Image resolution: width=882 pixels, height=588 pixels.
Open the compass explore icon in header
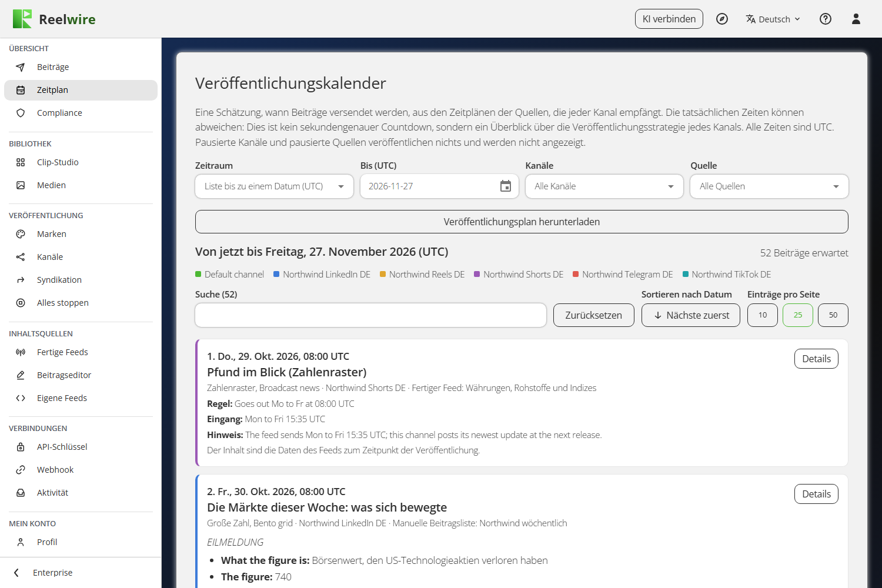pyautogui.click(x=722, y=19)
